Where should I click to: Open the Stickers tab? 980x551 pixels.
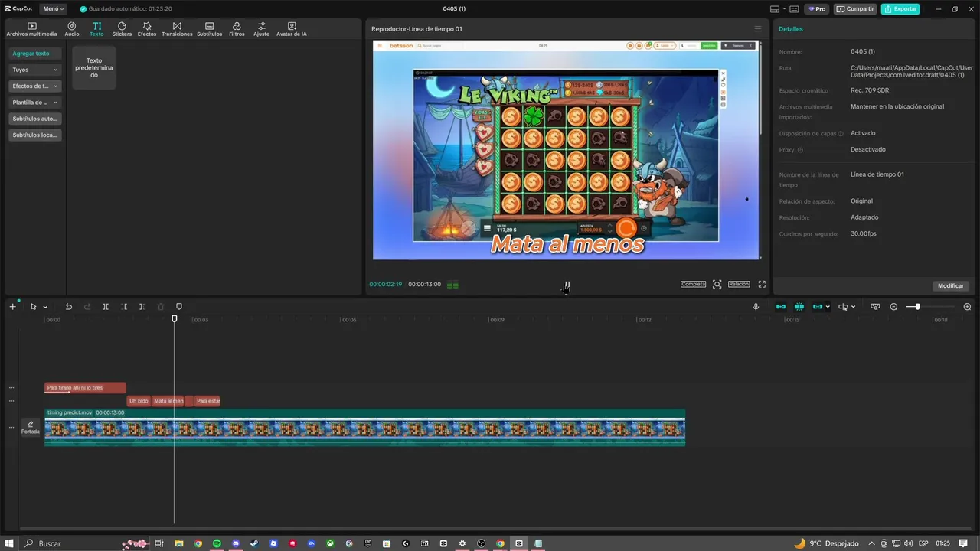pos(122,29)
